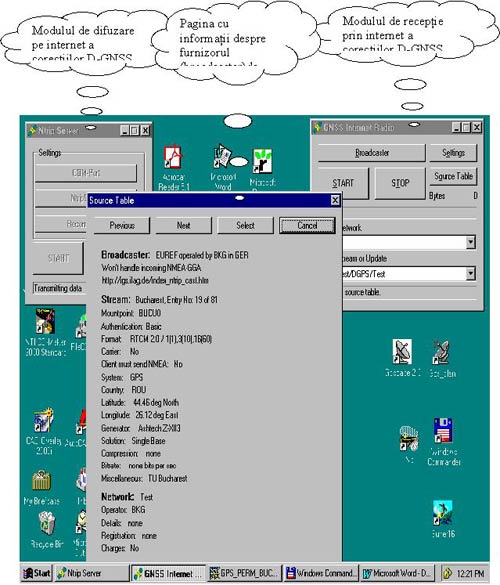Click the Broadcaster button in GNSS Internet Radio
Image resolution: width=500 pixels, height=585 pixels.
[x=372, y=153]
